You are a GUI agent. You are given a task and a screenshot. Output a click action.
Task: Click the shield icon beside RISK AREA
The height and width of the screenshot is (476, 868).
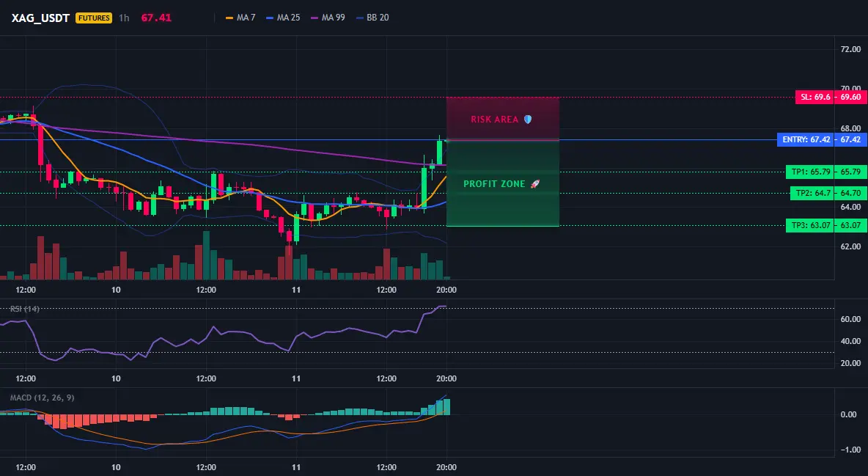click(528, 119)
